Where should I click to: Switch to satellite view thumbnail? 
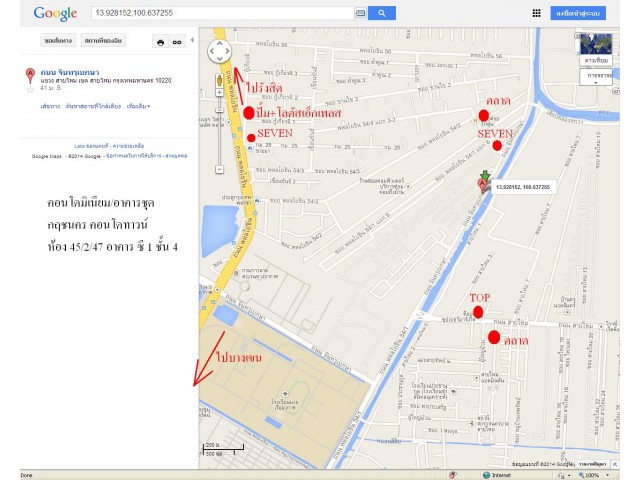(x=596, y=47)
